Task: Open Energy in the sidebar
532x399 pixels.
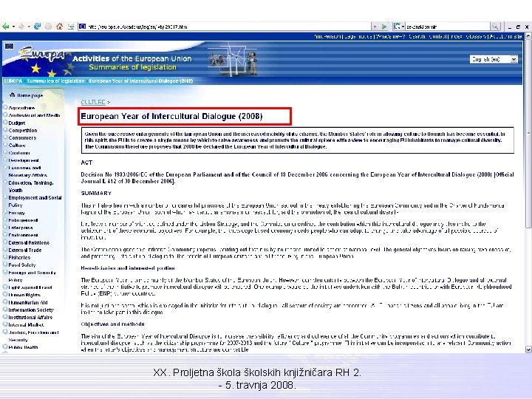Action: [x=16, y=213]
